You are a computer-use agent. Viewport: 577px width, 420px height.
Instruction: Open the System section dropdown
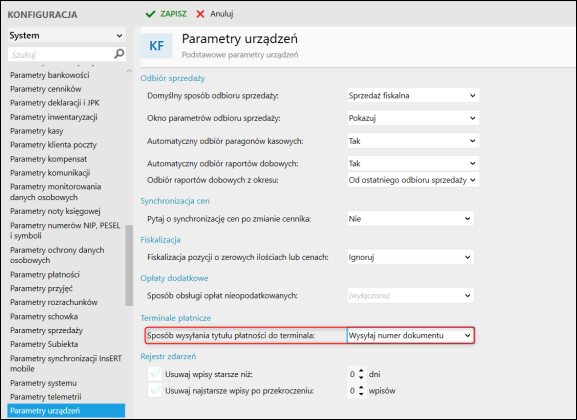67,35
